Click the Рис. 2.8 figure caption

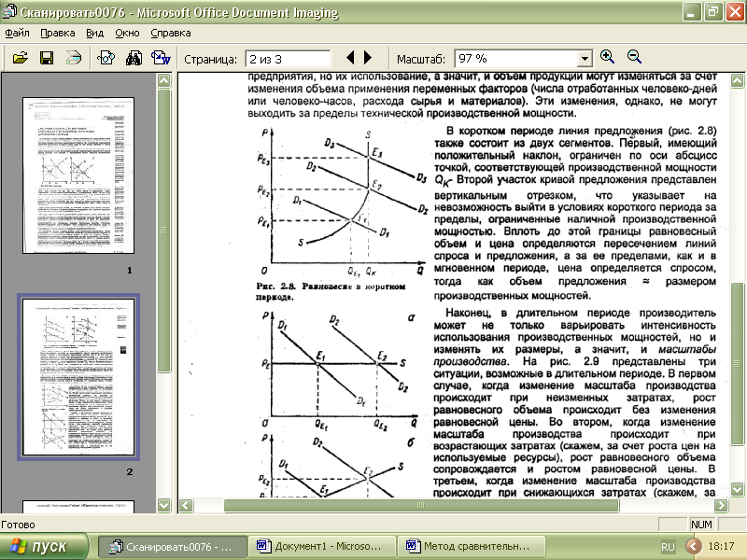(x=331, y=291)
